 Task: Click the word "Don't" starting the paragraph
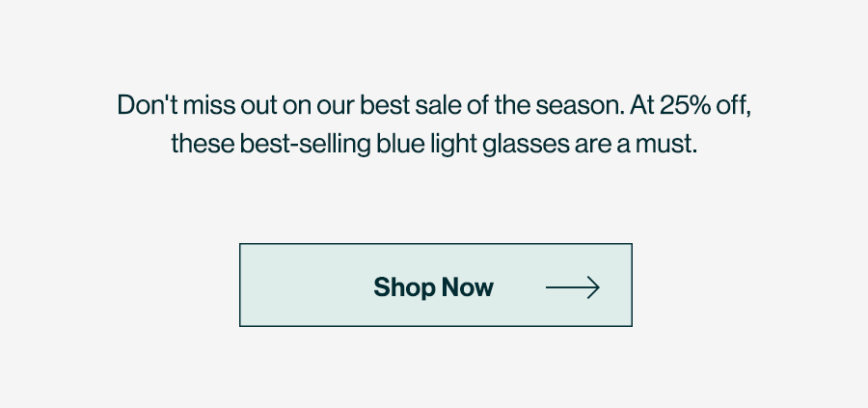[x=148, y=104]
